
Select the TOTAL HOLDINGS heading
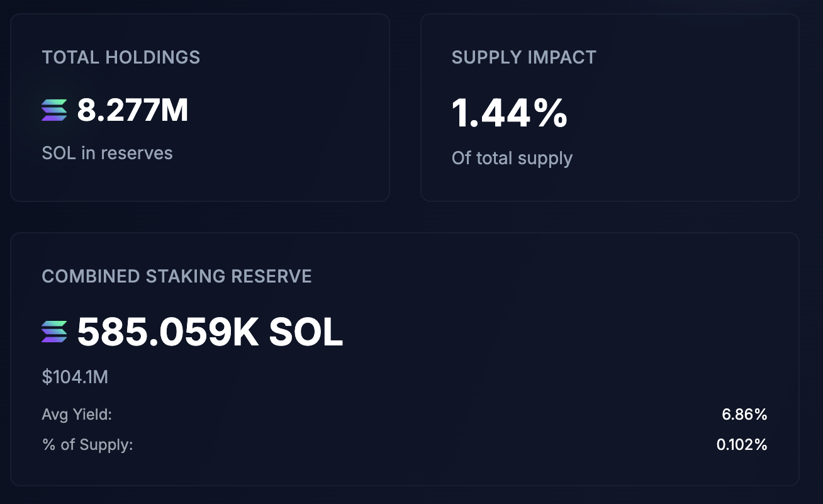(121, 57)
